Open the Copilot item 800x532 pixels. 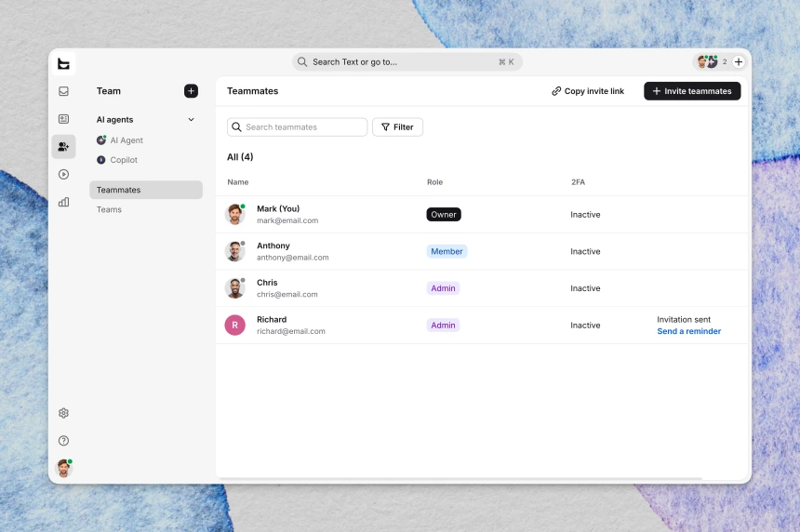[x=117, y=160]
